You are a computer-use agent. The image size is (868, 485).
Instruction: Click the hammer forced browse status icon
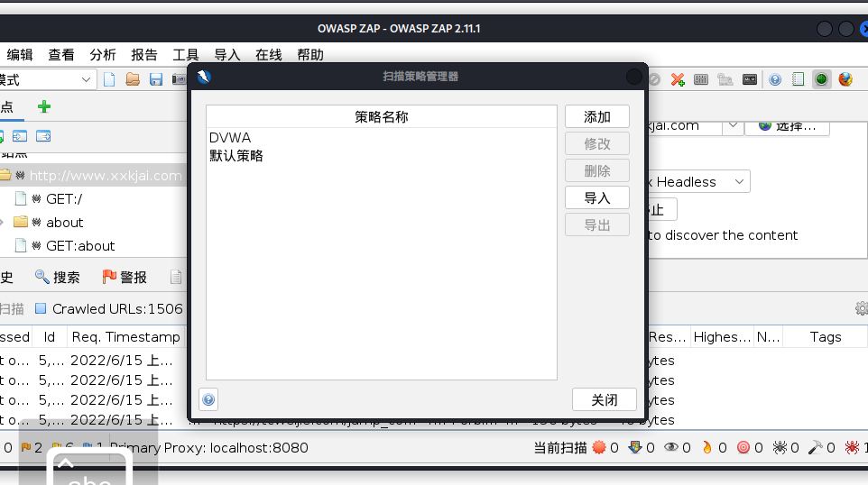(816, 447)
